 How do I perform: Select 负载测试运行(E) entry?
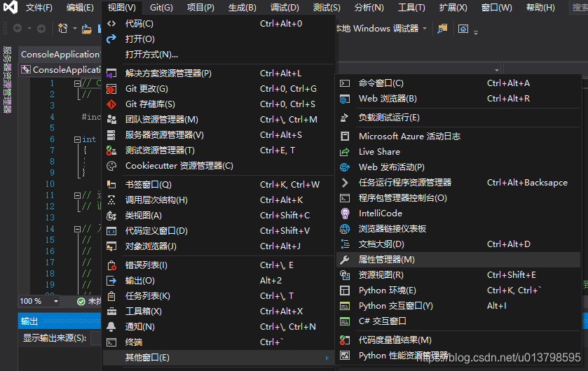458,118
